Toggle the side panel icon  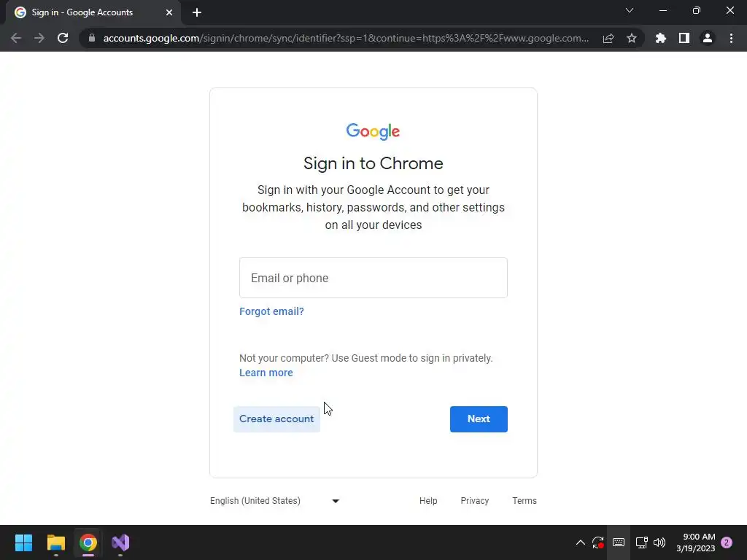point(684,38)
